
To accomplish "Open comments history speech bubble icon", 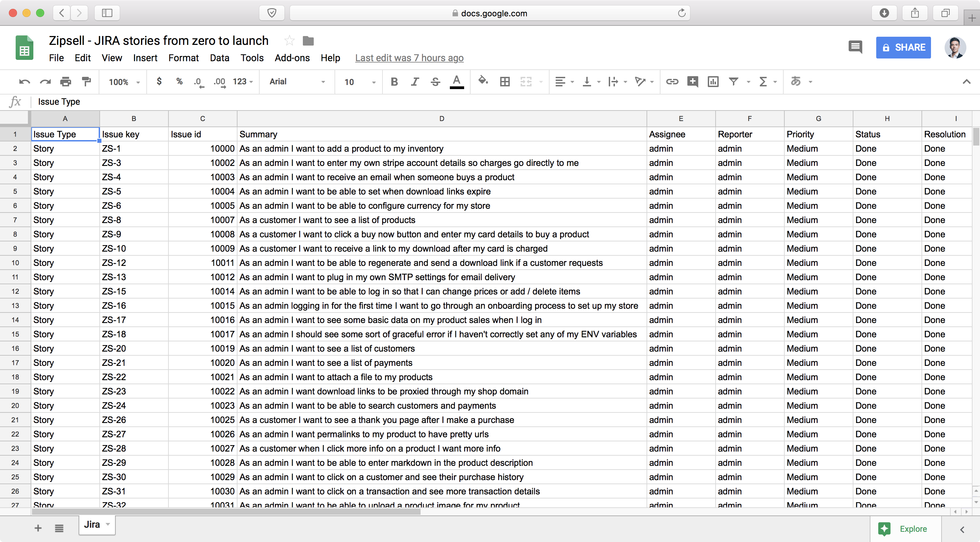I will [x=855, y=47].
